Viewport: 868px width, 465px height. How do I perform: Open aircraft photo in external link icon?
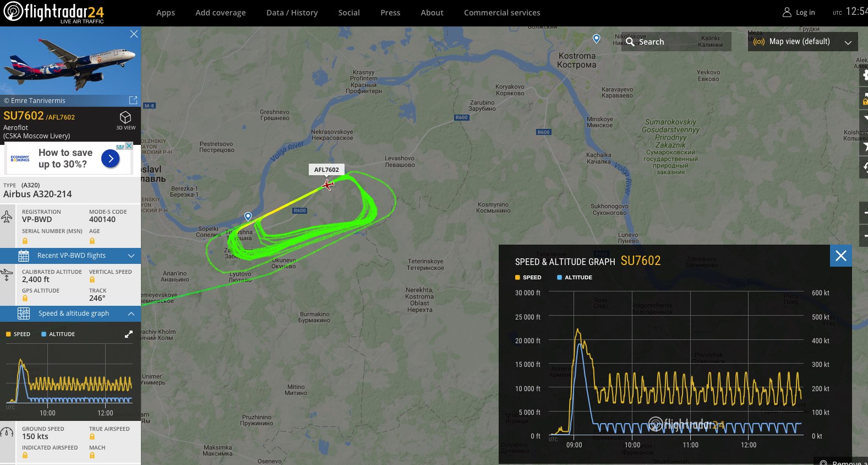[133, 100]
